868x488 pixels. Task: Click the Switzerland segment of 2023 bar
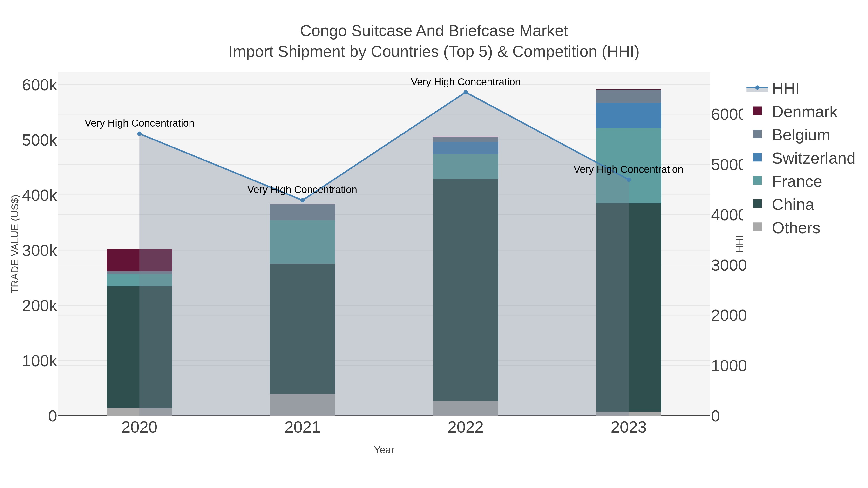(628, 115)
